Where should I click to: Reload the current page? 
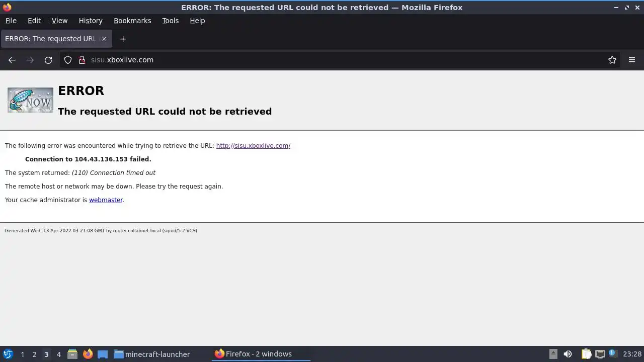[x=48, y=60]
